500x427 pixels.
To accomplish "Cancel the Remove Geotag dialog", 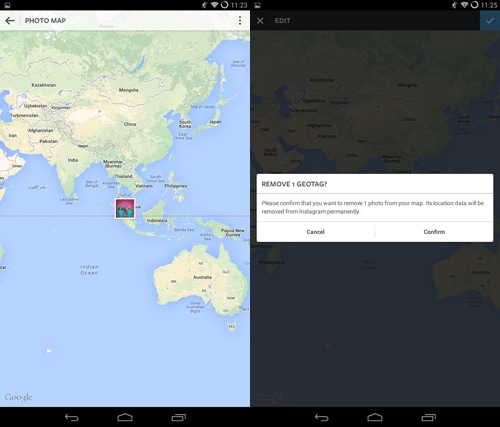I will coord(315,232).
